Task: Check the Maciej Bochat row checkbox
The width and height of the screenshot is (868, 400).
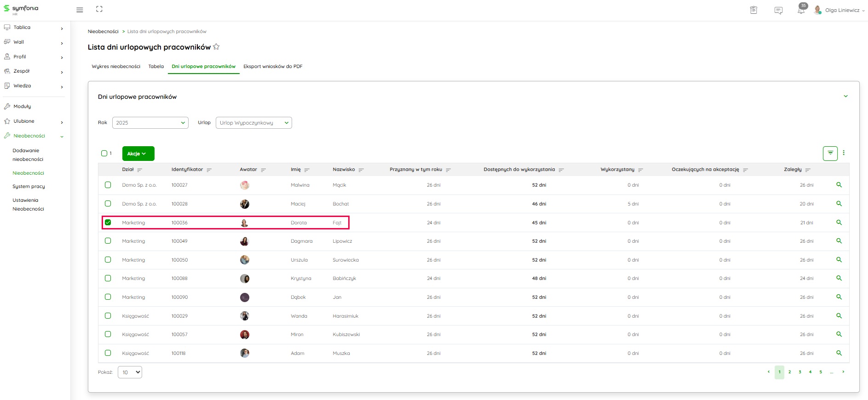Action: pos(108,204)
